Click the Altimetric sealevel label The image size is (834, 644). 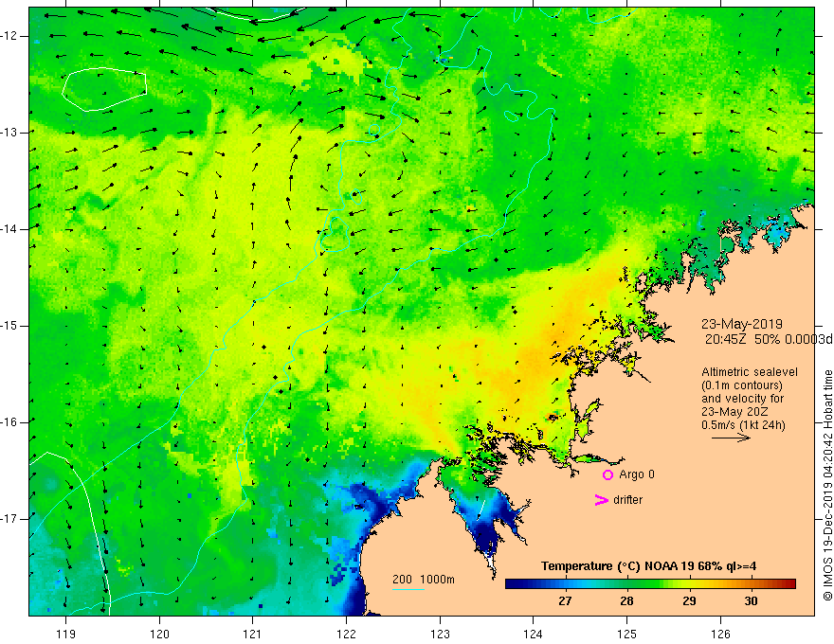[x=750, y=372]
